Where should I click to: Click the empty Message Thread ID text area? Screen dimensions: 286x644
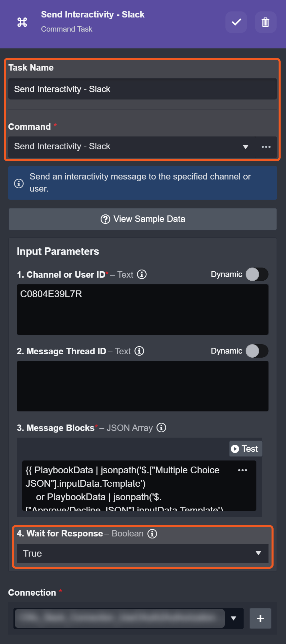tap(143, 386)
